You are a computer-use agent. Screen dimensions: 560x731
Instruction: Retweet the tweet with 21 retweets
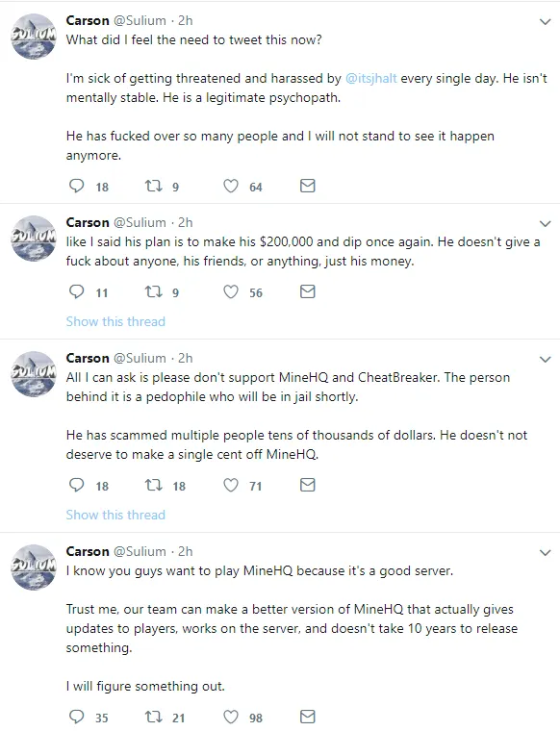(x=153, y=717)
